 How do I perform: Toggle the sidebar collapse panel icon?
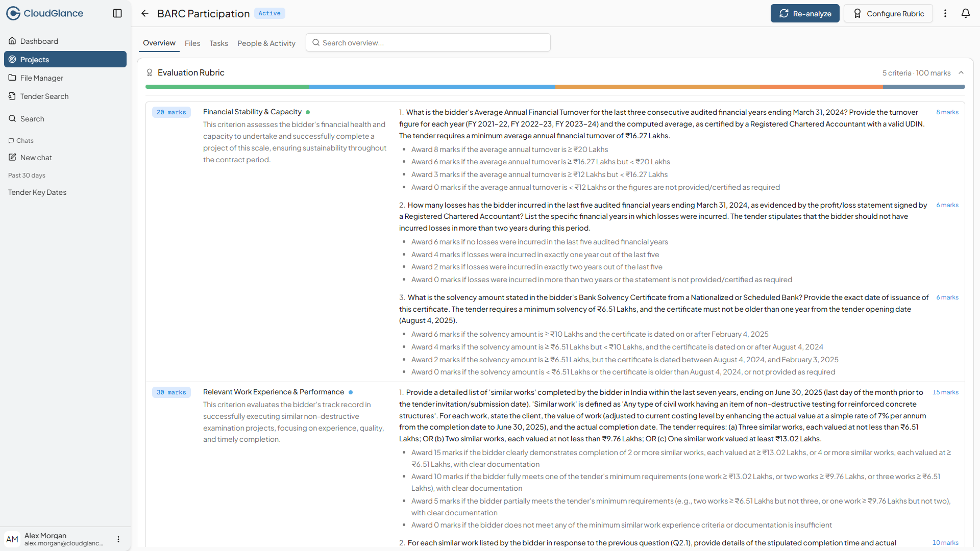(117, 13)
